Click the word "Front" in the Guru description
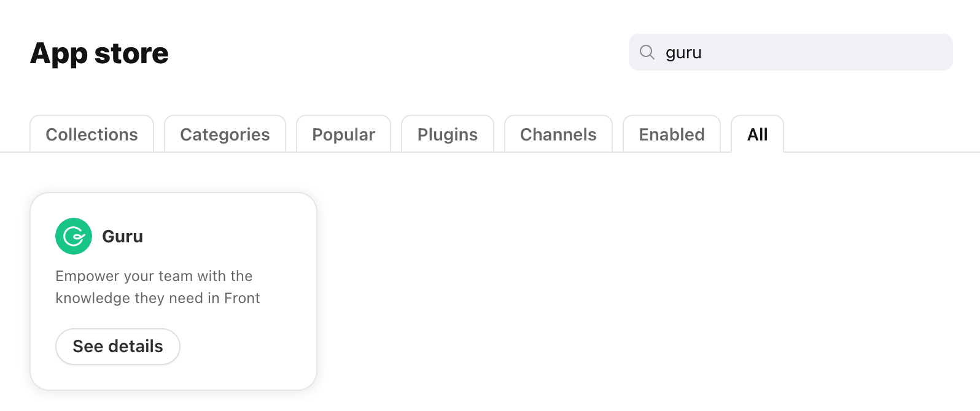Viewport: 980px width, 411px height. pyautogui.click(x=242, y=298)
